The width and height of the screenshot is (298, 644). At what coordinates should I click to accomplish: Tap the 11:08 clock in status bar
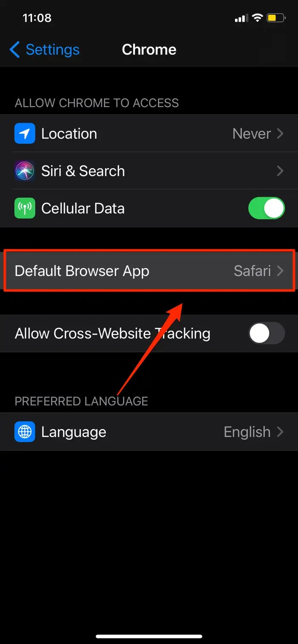(37, 18)
